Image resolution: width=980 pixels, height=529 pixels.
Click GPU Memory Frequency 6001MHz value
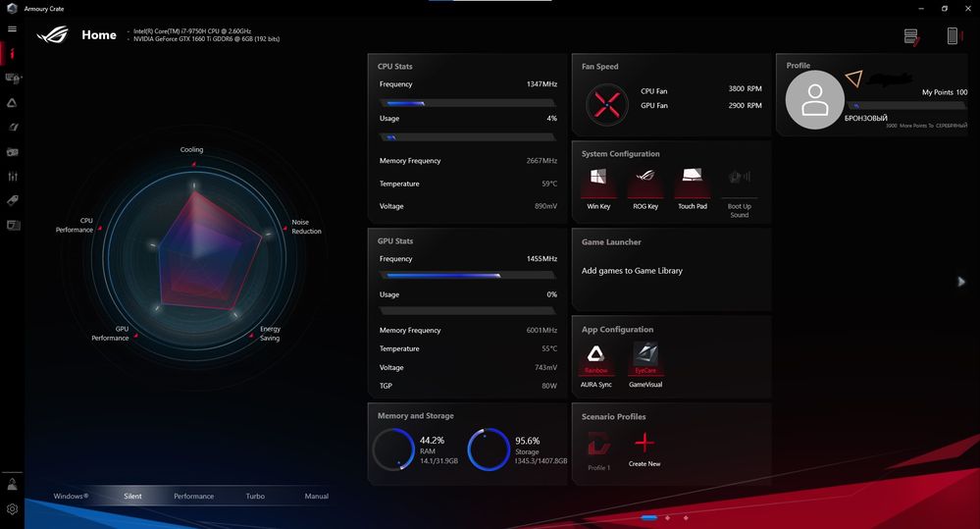coord(542,330)
